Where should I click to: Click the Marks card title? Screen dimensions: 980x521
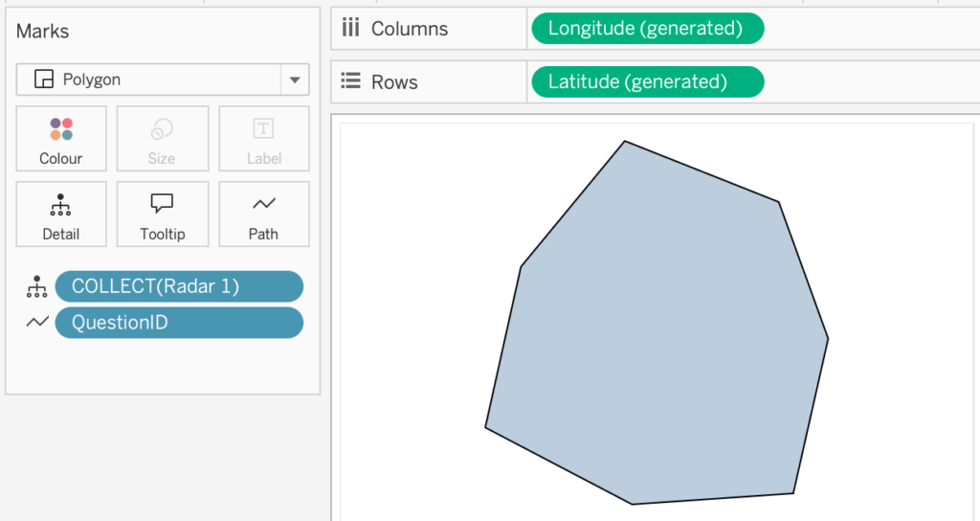tap(43, 32)
